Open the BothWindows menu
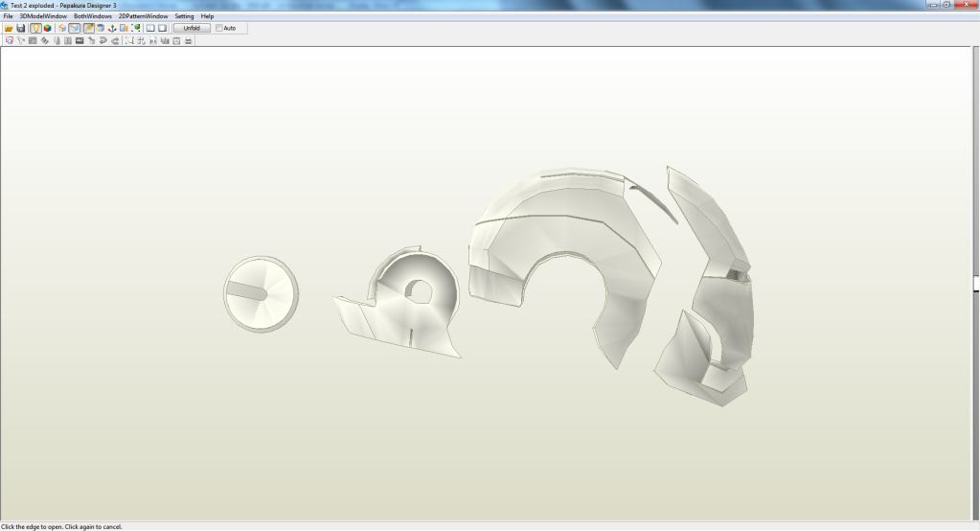The width and height of the screenshot is (980, 531). coord(93,16)
